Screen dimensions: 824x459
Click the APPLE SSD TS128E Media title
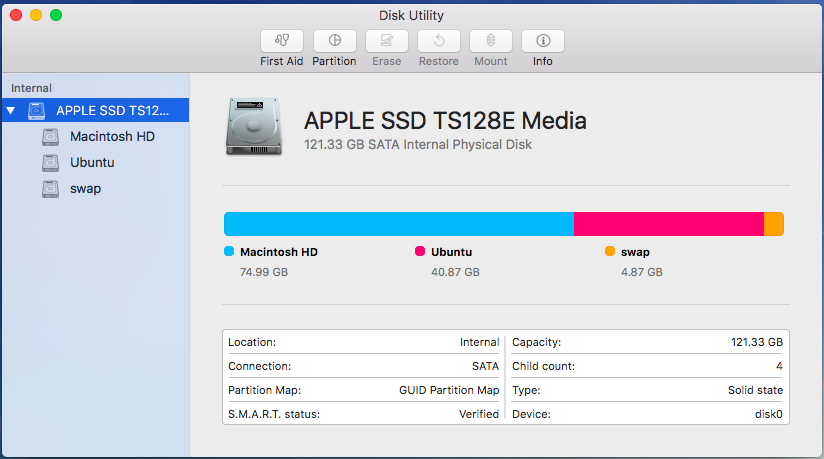click(x=445, y=121)
